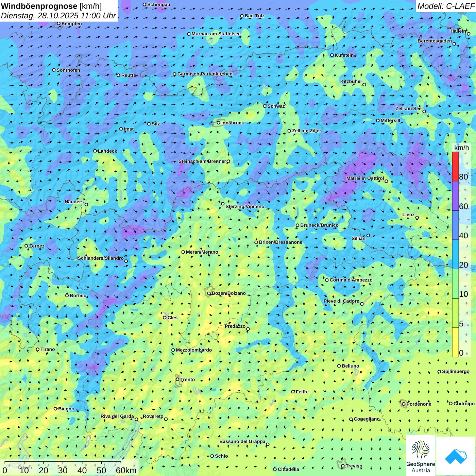Click the Kitzbühel city label

(x=351, y=81)
